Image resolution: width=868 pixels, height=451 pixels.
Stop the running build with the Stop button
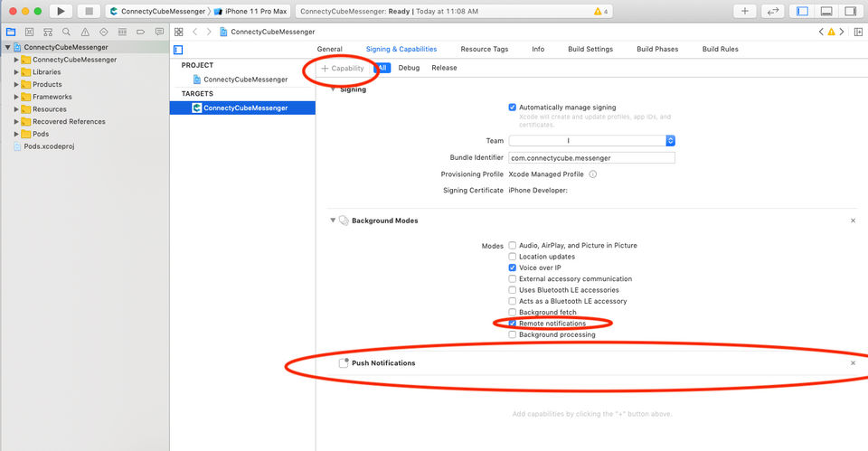click(89, 11)
